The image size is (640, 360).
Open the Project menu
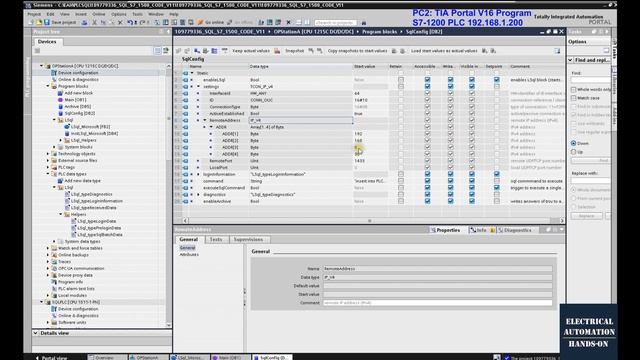point(34,14)
